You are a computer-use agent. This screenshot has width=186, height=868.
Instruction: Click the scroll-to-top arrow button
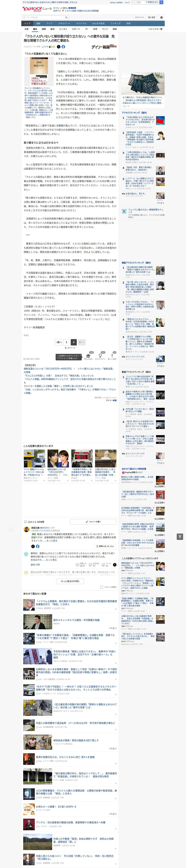click(180, 536)
